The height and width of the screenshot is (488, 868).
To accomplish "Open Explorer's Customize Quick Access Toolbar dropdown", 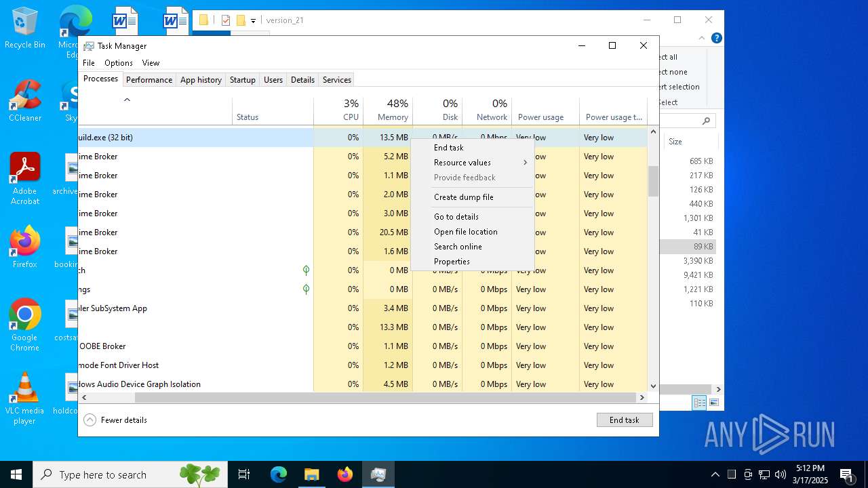I will (253, 21).
